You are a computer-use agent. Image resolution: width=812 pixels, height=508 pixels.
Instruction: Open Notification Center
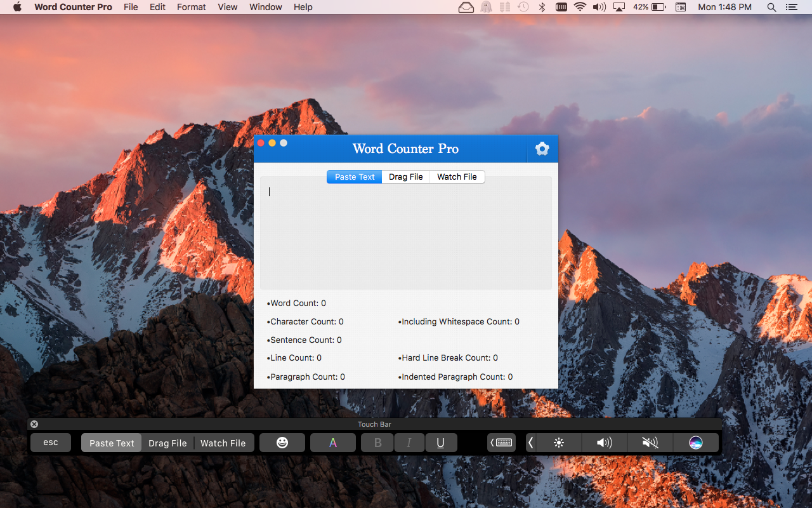point(791,7)
